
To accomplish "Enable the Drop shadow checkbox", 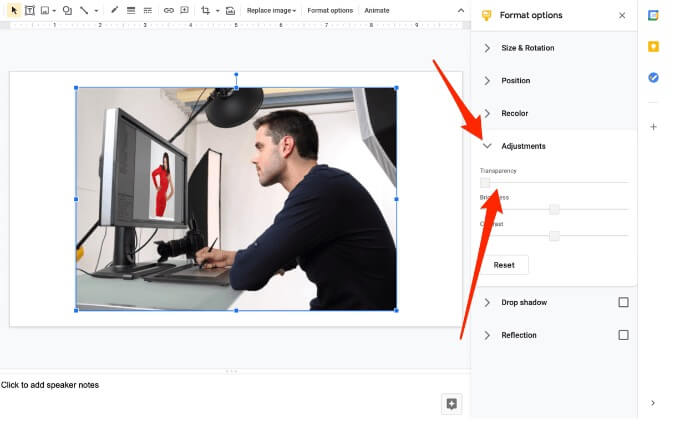I will point(623,302).
